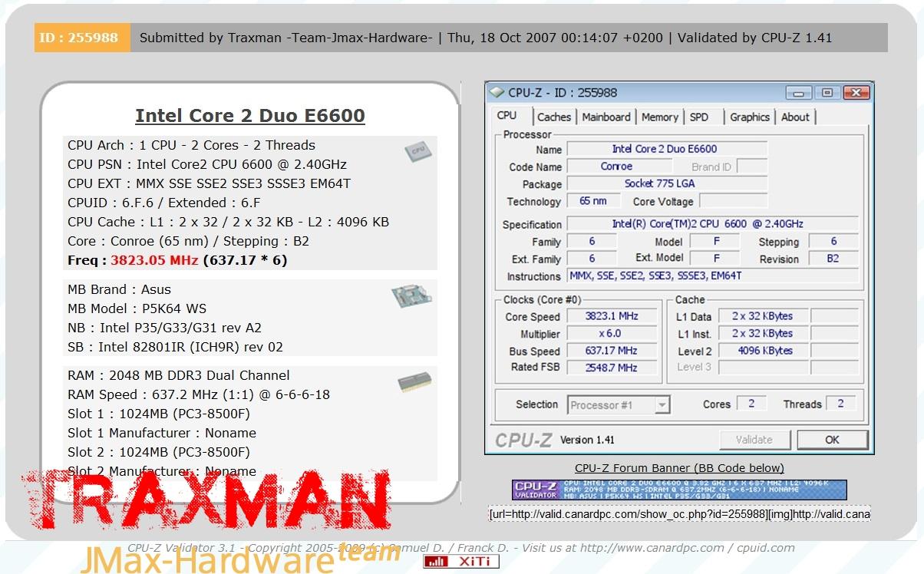Image resolution: width=924 pixels, height=574 pixels.
Task: Click the Package value Socket 775 LGA
Action: (667, 183)
